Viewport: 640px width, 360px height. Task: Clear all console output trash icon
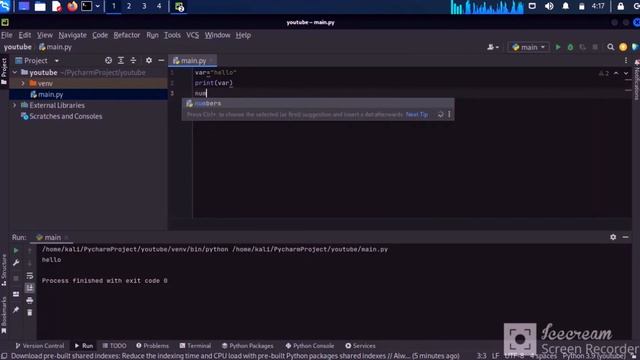point(29,313)
